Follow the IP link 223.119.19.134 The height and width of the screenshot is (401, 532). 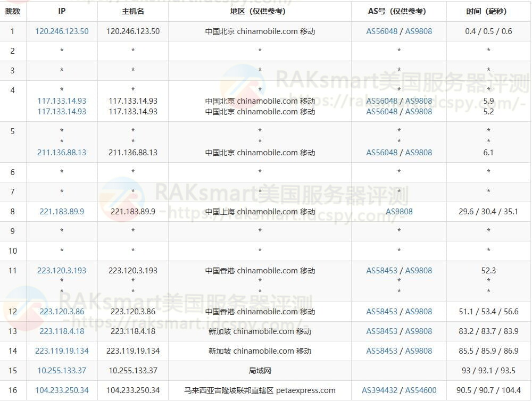[x=62, y=351]
